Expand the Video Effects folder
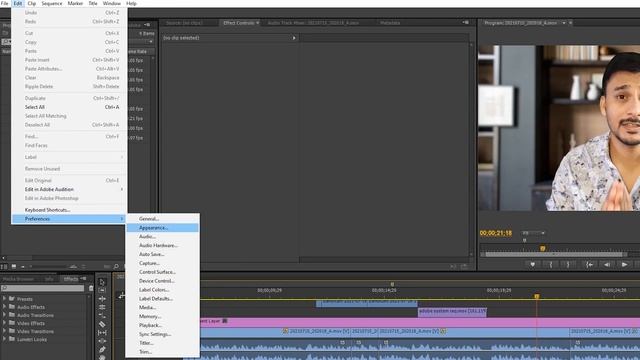The height and width of the screenshot is (360, 640). 4,323
